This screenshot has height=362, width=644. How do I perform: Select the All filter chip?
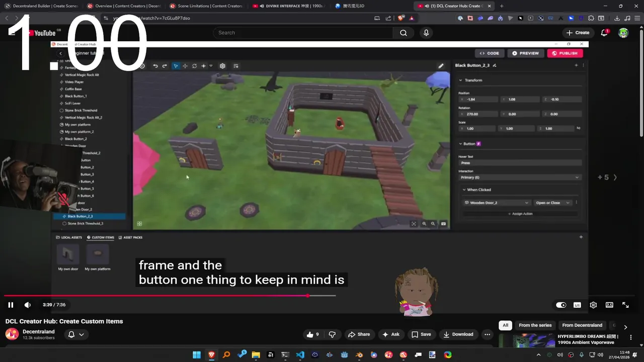pos(505,325)
